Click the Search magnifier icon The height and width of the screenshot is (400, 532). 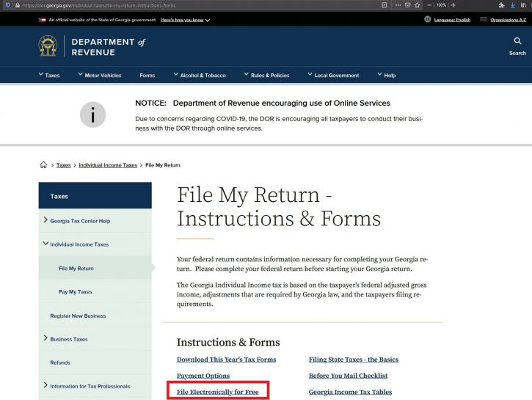point(517,41)
